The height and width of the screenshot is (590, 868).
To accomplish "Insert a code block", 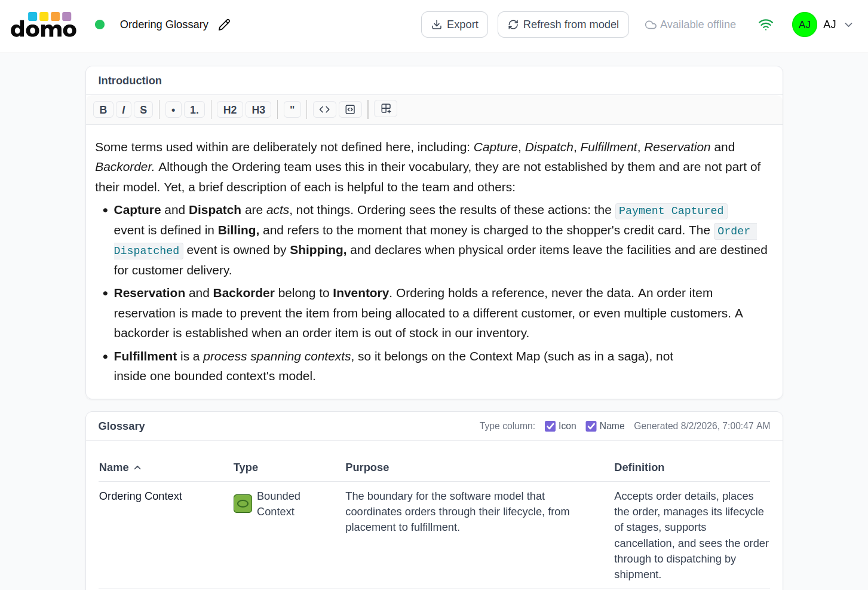I will (x=350, y=109).
